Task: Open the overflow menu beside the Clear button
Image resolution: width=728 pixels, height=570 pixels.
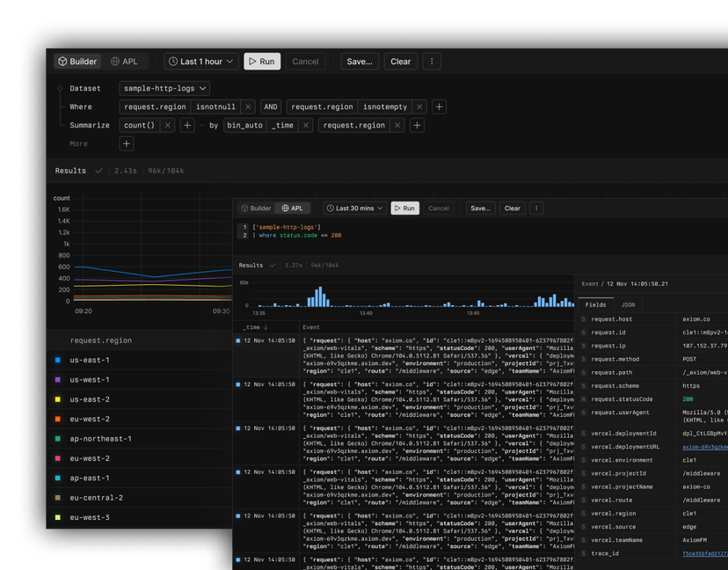Action: 430,62
